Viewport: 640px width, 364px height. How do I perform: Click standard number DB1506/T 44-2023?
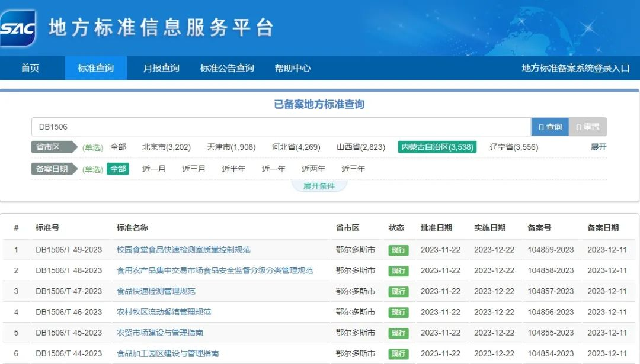(x=69, y=353)
